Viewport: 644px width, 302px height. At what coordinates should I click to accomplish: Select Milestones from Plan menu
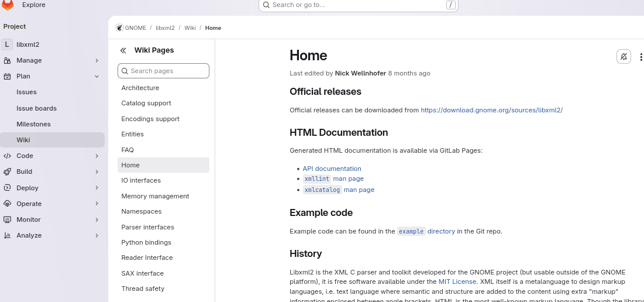tap(33, 124)
